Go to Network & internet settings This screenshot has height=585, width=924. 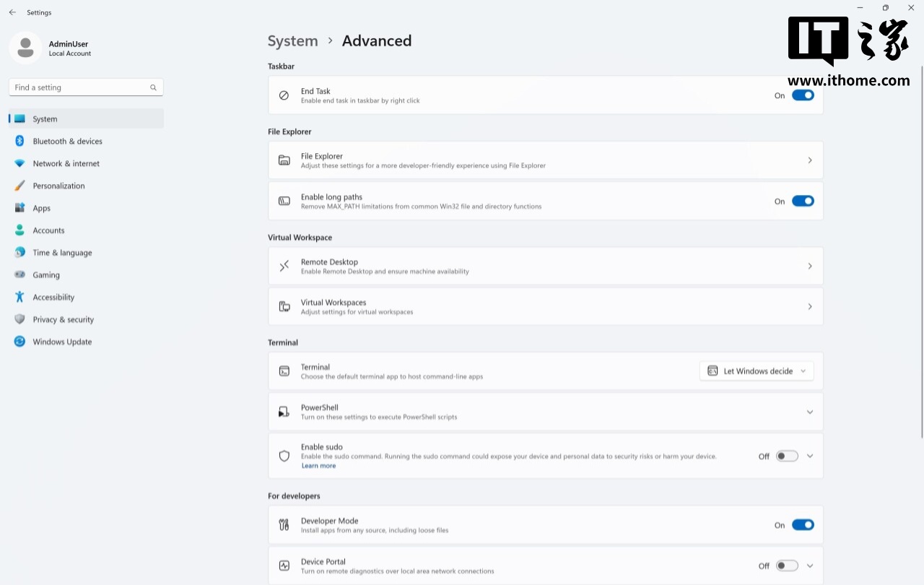click(66, 163)
